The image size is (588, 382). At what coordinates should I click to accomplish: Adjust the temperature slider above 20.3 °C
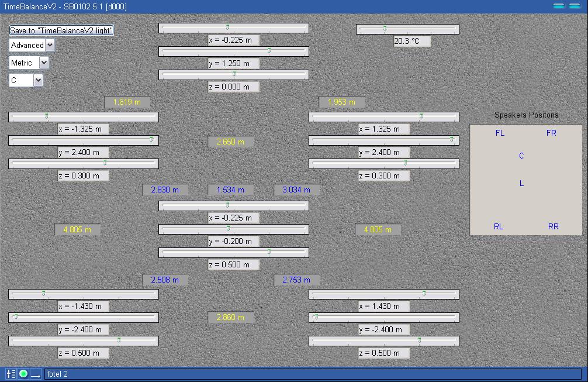pyautogui.click(x=407, y=29)
